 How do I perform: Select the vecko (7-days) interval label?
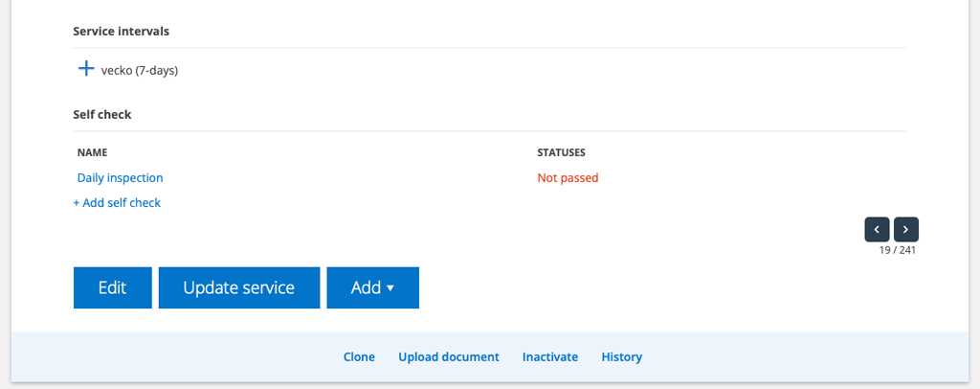coord(140,70)
